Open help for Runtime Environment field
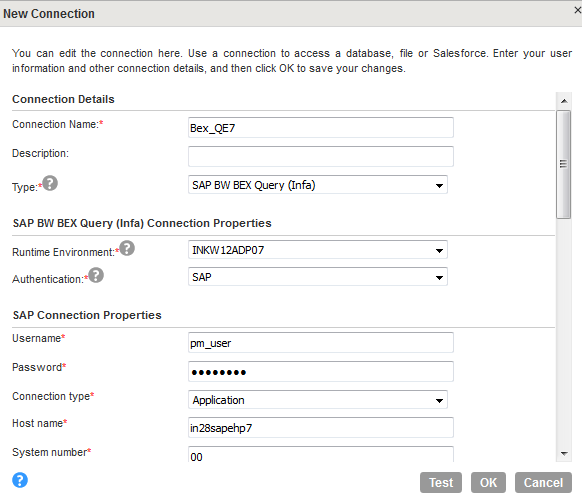582x497 pixels. 127,248
